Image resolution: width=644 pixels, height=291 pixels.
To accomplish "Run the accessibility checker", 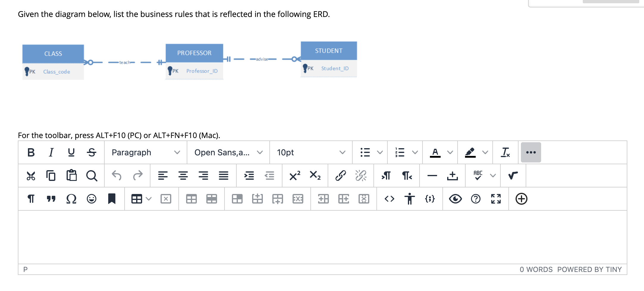I will click(x=410, y=199).
